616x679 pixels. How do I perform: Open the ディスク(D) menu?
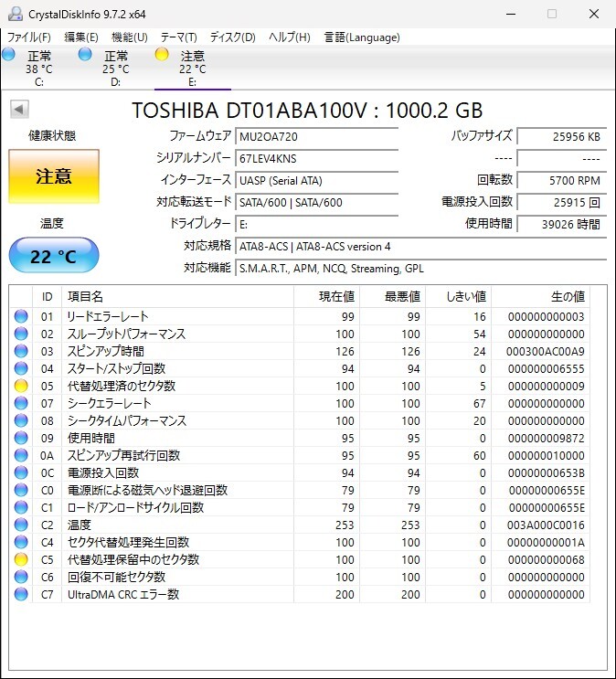pos(233,37)
